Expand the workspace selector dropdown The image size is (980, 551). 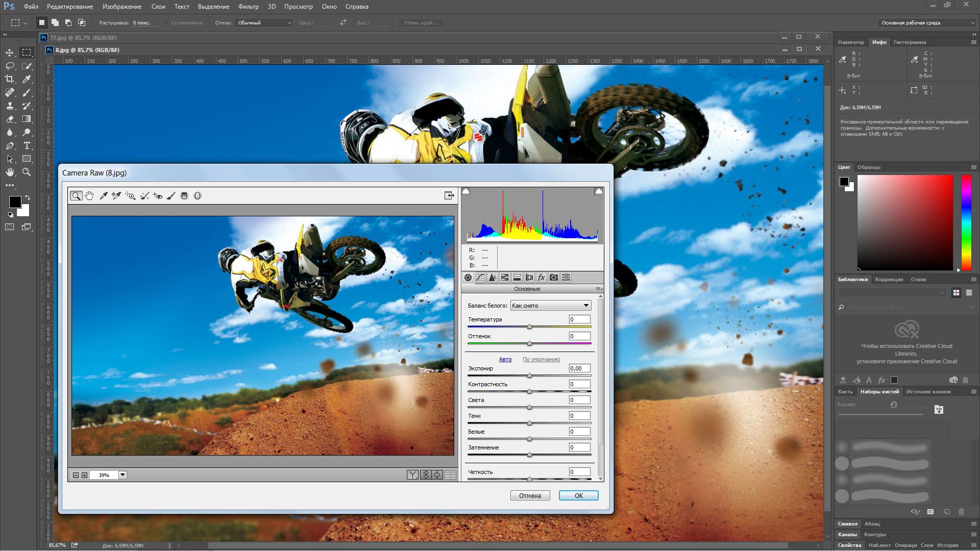pyautogui.click(x=972, y=22)
